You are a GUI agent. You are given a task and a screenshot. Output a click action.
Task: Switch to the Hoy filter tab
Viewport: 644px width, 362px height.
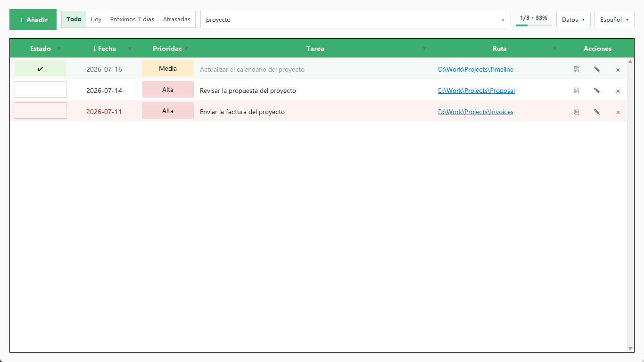coord(96,19)
